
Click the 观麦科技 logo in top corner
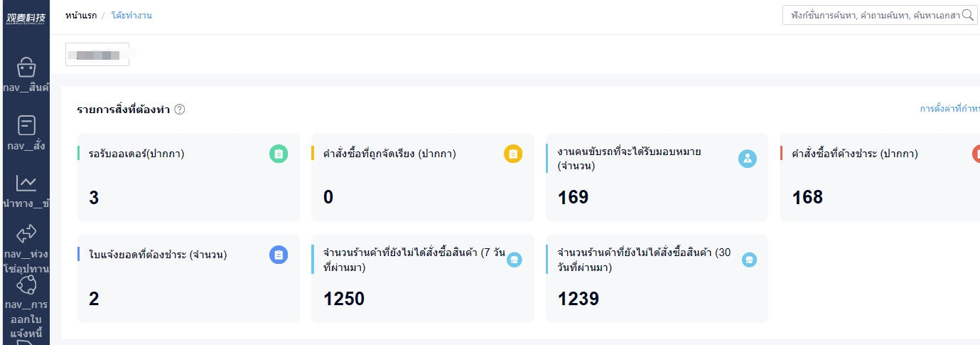point(25,17)
